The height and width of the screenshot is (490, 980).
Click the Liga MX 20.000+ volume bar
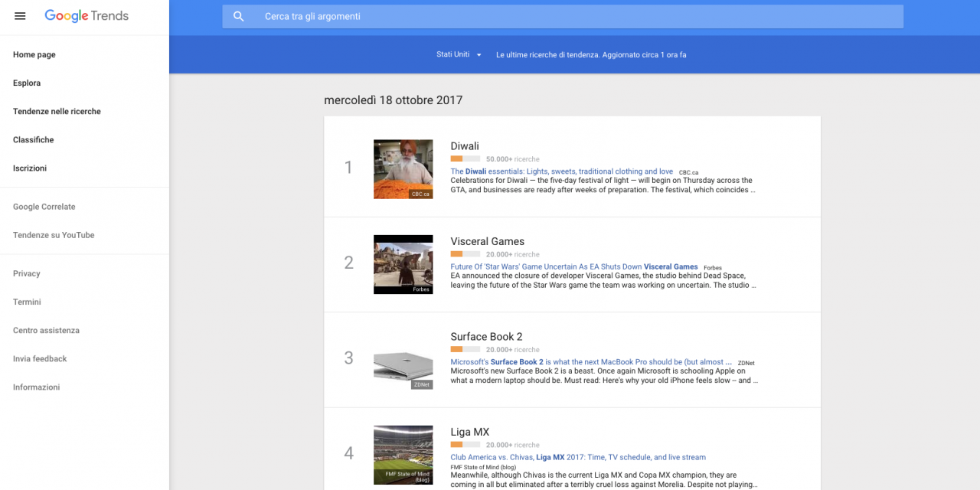[465, 445]
